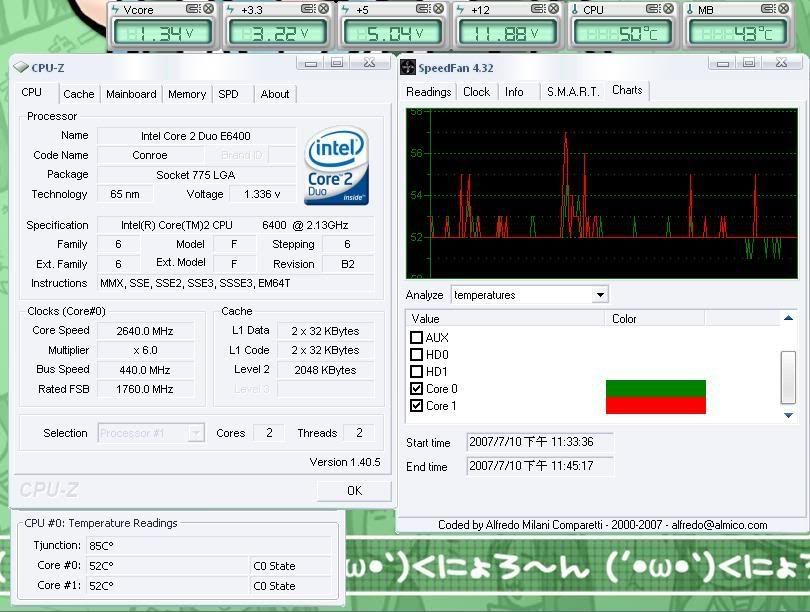Check the AUX temperature box
Viewport: 810px width, 612px height.
coord(417,338)
